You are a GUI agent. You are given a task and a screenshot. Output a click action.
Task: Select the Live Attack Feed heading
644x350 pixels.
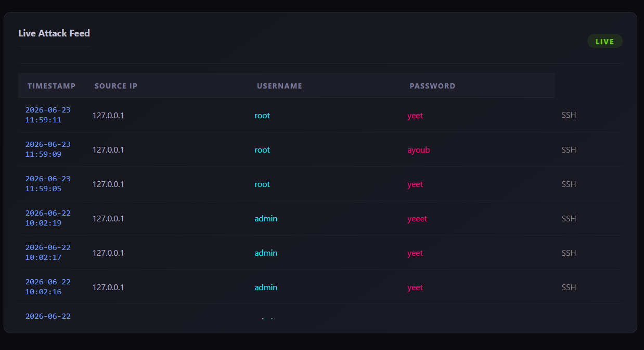click(x=54, y=33)
